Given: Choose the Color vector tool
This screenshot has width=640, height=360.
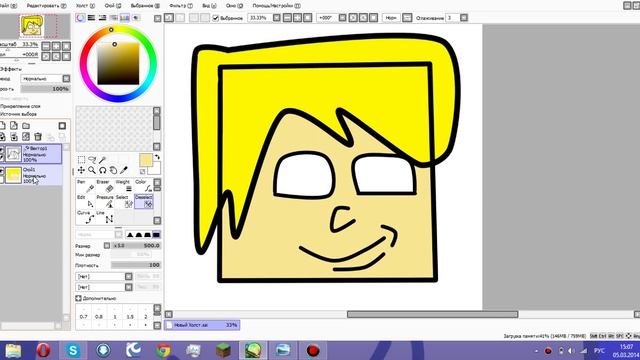Looking at the screenshot, I should pyautogui.click(x=143, y=186).
